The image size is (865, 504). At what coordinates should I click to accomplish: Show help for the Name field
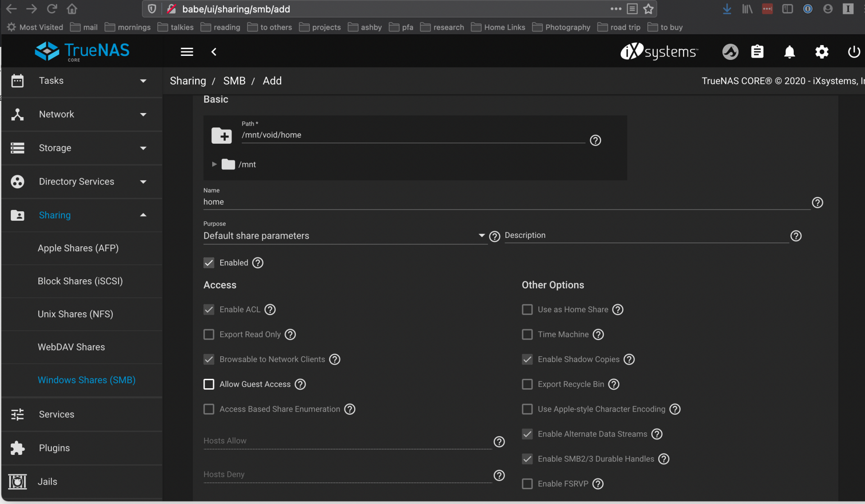tap(817, 203)
